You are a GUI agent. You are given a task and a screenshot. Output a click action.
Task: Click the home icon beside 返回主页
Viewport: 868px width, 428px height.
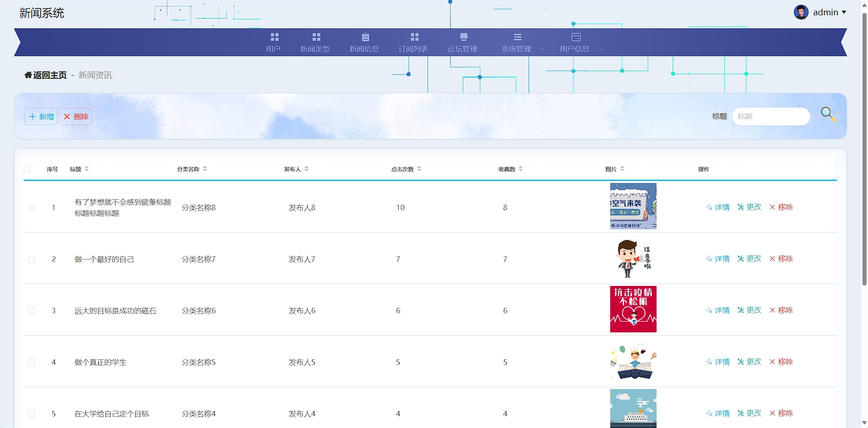coord(28,75)
